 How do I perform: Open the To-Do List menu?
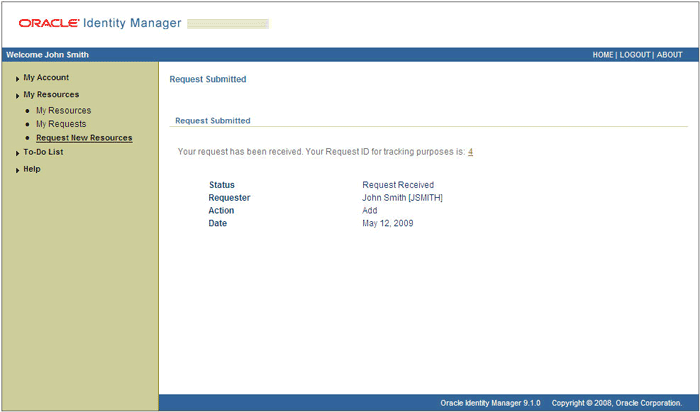[43, 152]
